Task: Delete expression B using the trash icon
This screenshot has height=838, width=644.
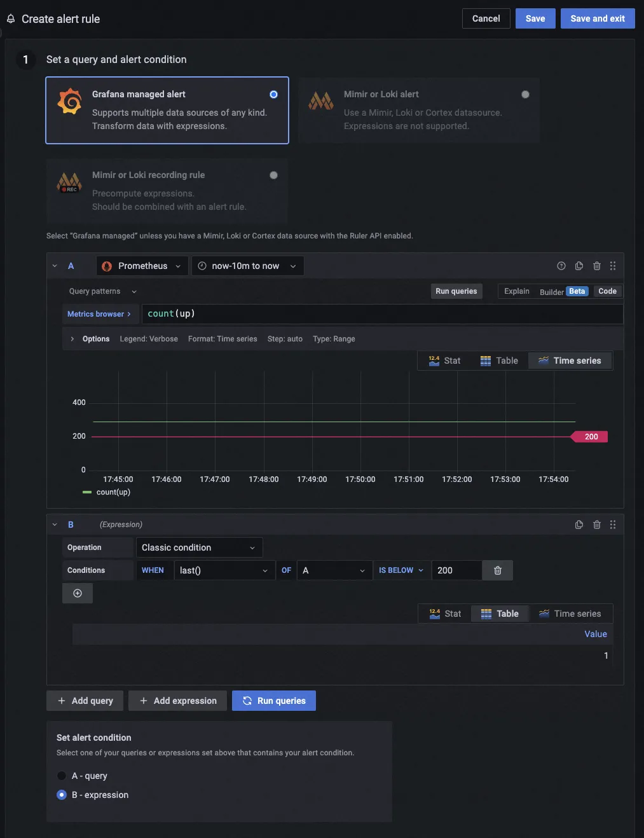Action: [x=597, y=525]
